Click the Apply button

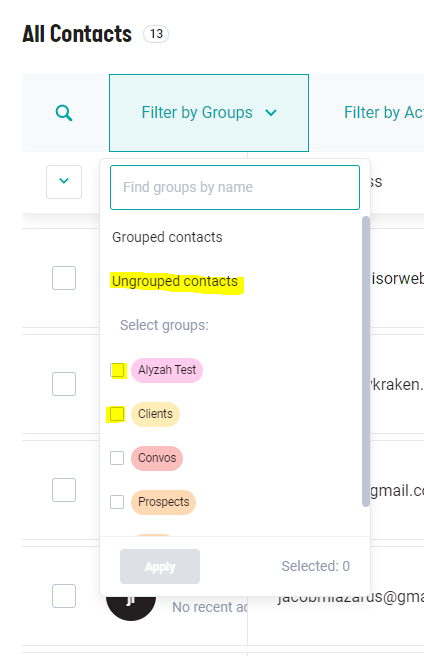(x=160, y=566)
